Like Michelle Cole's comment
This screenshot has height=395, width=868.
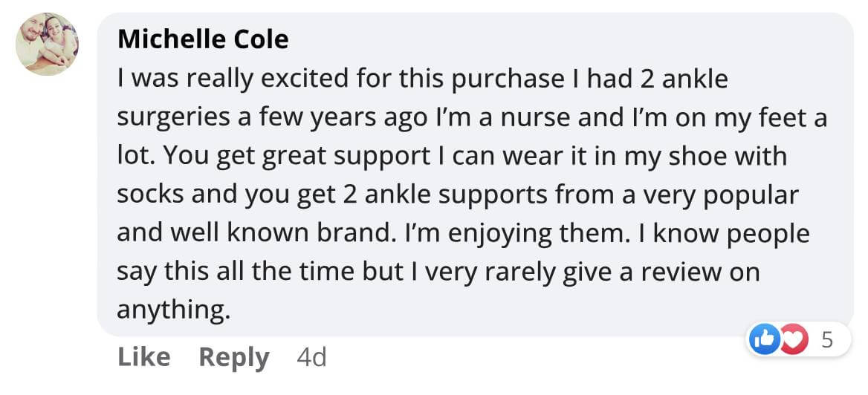143,357
